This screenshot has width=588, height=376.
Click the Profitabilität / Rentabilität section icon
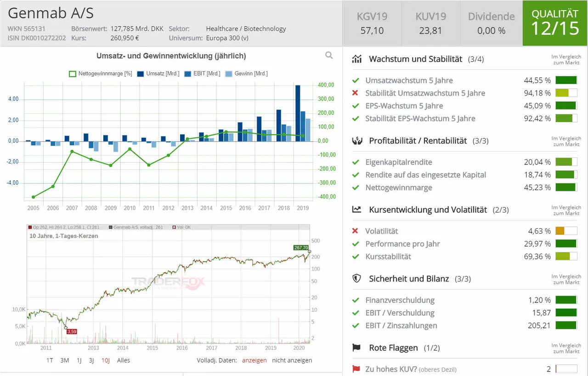pyautogui.click(x=356, y=140)
